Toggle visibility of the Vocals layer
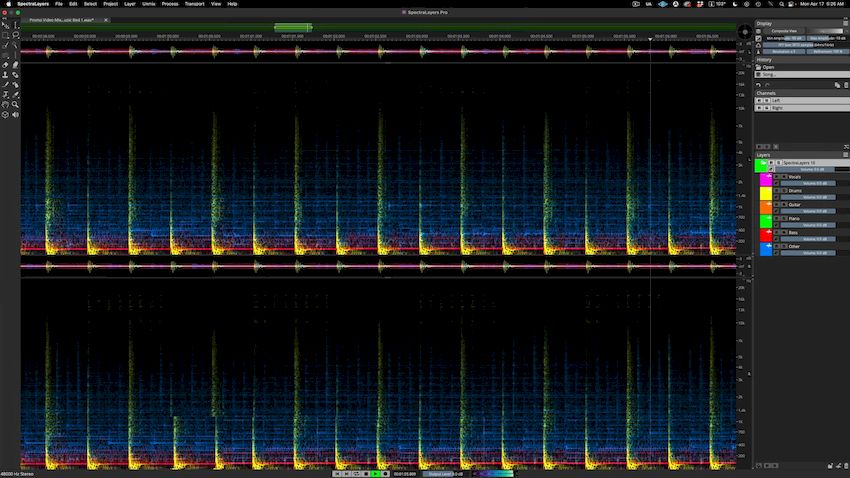Image resolution: width=850 pixels, height=478 pixels. coord(776,177)
